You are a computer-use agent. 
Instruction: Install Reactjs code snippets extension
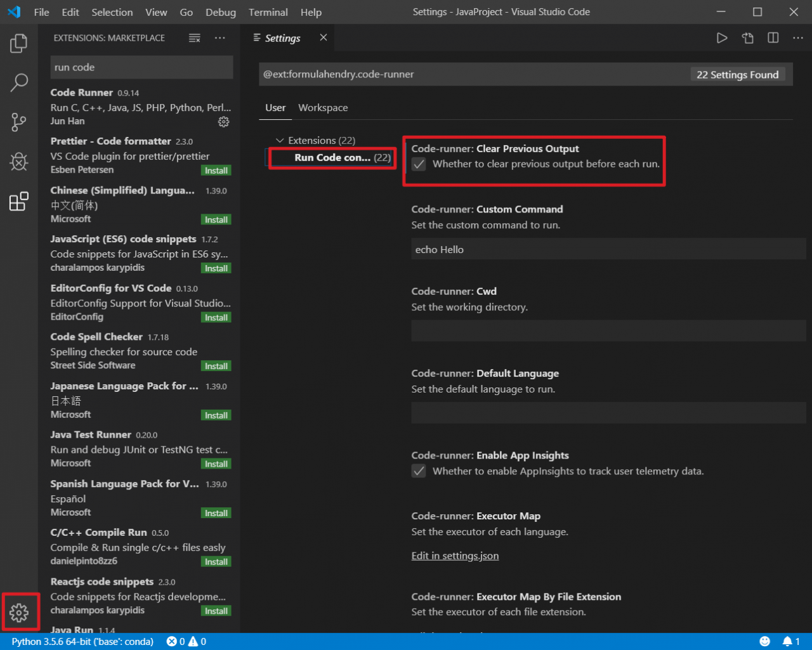[216, 611]
